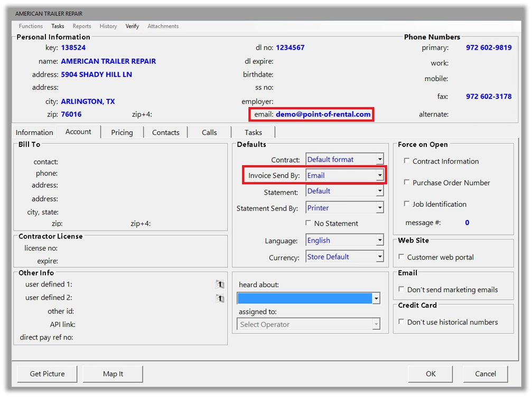532x397 pixels.
Task: Tick Don't send marketing emails
Action: pyautogui.click(x=402, y=289)
